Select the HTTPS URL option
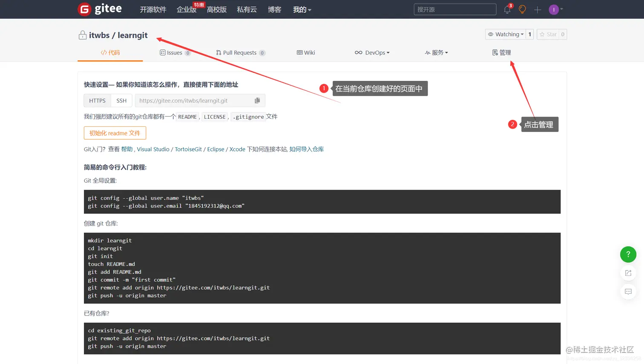 tap(97, 100)
